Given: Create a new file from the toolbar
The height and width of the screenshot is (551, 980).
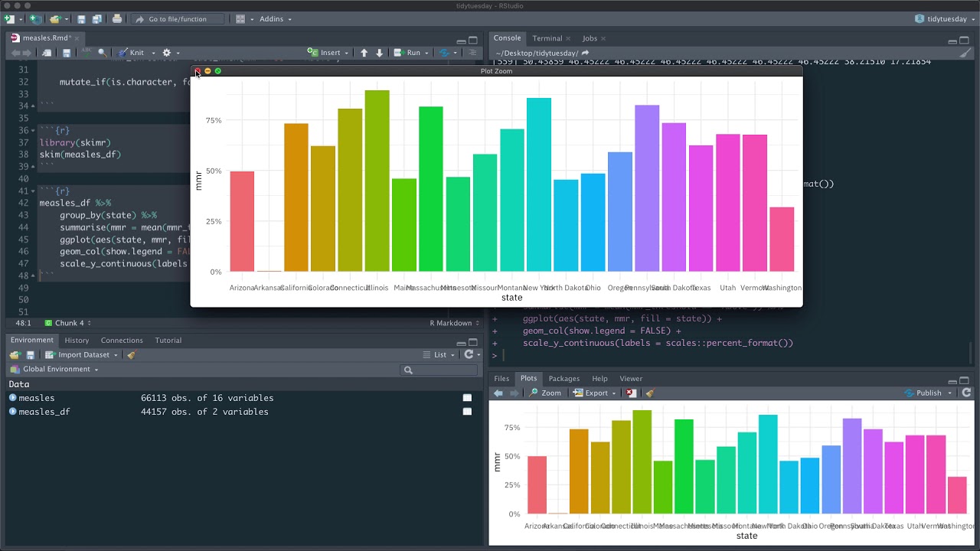Looking at the screenshot, I should point(9,18).
